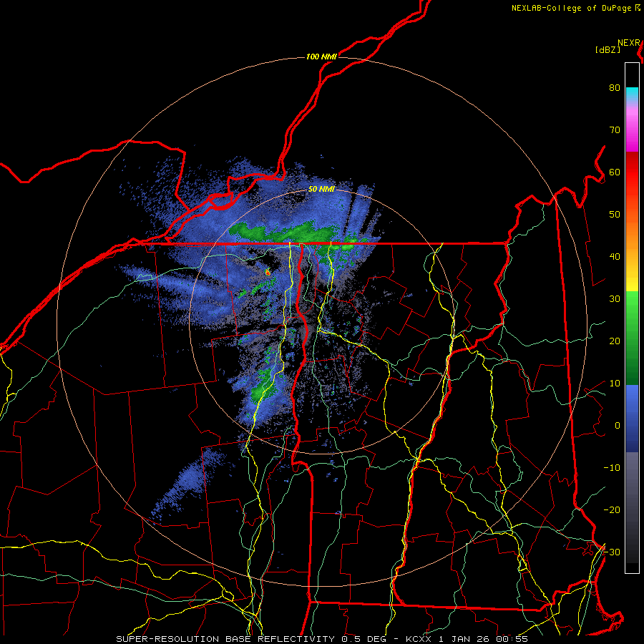Click the cyan top segment of color bar
The height and width of the screenshot is (644, 644).
coord(632,94)
